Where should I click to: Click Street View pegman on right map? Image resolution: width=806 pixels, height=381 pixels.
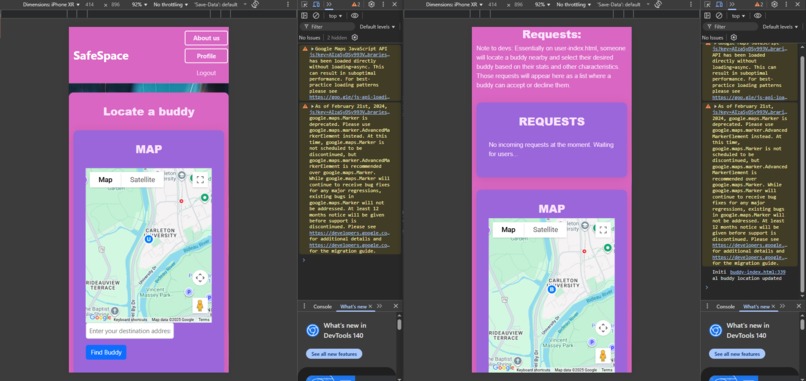coord(603,356)
